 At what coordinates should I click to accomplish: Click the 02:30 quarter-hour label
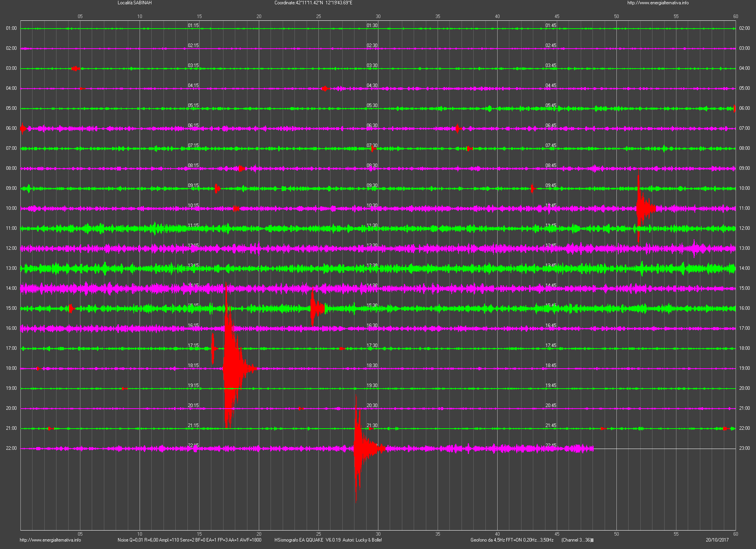pos(372,45)
